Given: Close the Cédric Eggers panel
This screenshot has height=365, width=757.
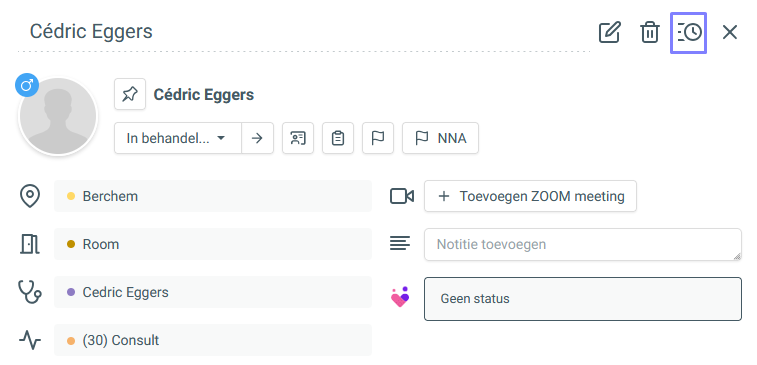Looking at the screenshot, I should tap(729, 33).
